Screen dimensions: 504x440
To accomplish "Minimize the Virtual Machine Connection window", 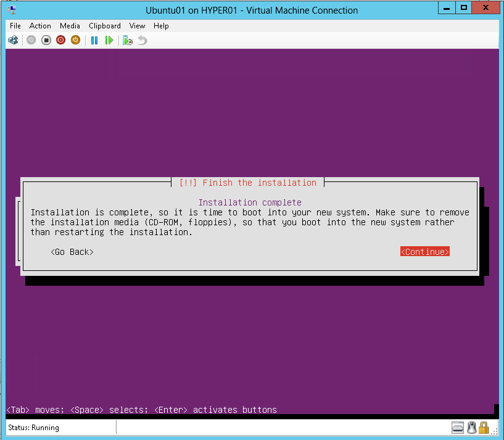I will pyautogui.click(x=447, y=8).
